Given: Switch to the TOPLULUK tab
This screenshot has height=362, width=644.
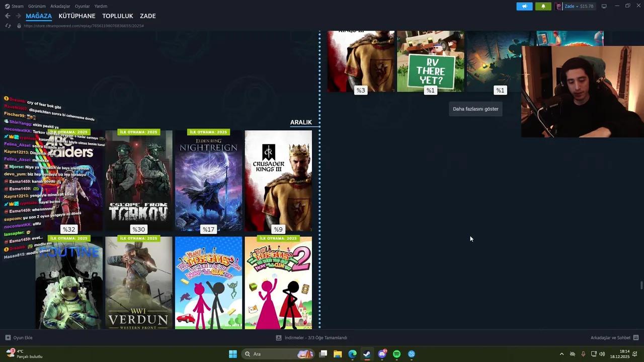Looking at the screenshot, I should (118, 16).
